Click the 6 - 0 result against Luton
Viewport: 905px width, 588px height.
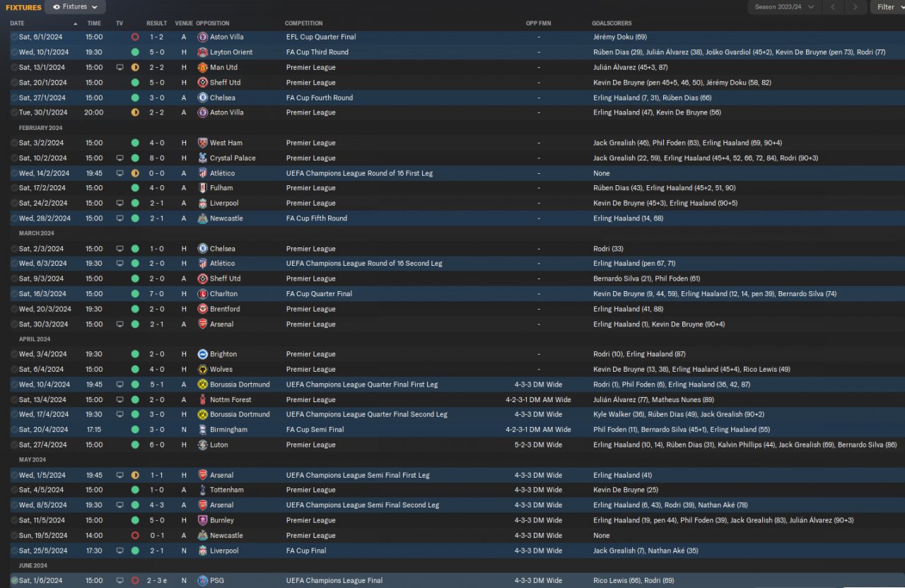pyautogui.click(x=157, y=445)
